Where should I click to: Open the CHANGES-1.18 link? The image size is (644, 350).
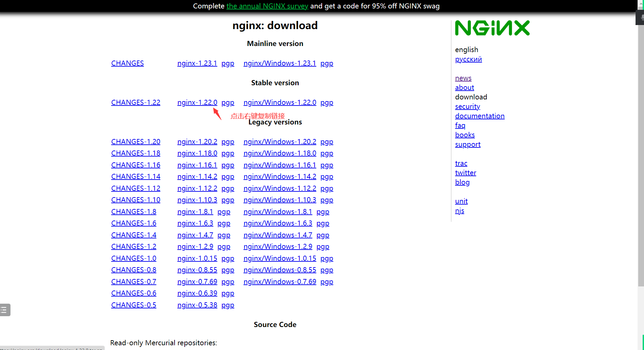[x=136, y=153]
